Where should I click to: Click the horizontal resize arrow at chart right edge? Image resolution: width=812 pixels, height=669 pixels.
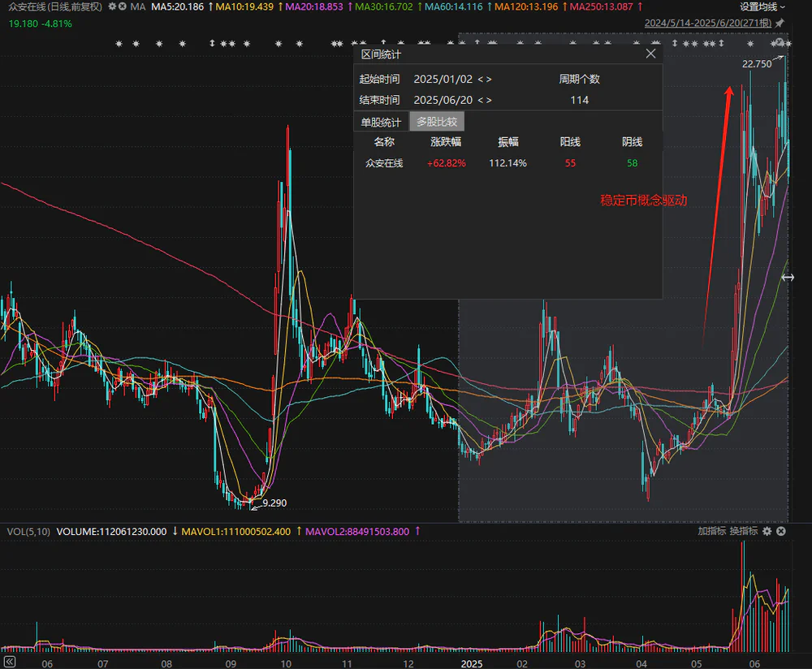(787, 278)
